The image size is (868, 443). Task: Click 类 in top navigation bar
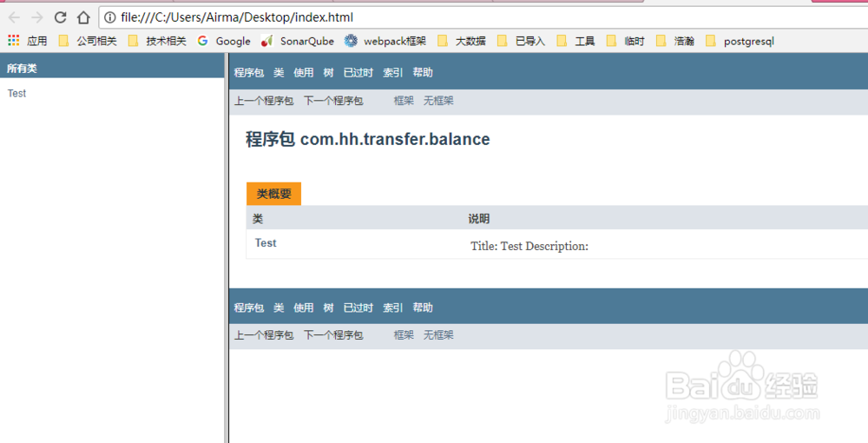tap(279, 73)
